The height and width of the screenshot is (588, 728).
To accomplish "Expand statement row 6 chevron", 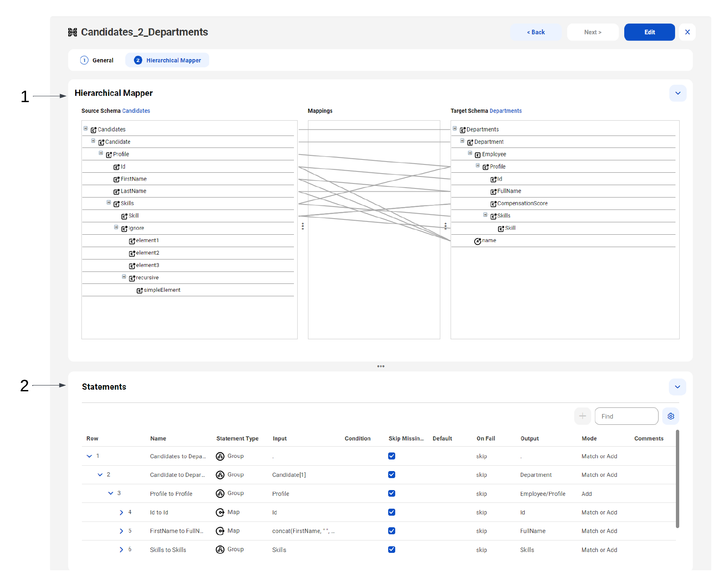I will tap(121, 550).
